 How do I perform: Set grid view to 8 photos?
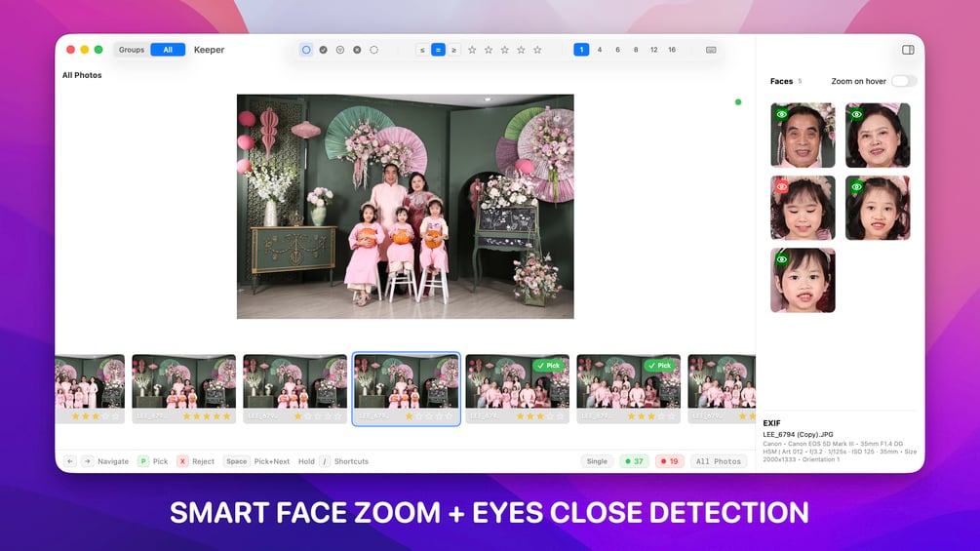(636, 50)
